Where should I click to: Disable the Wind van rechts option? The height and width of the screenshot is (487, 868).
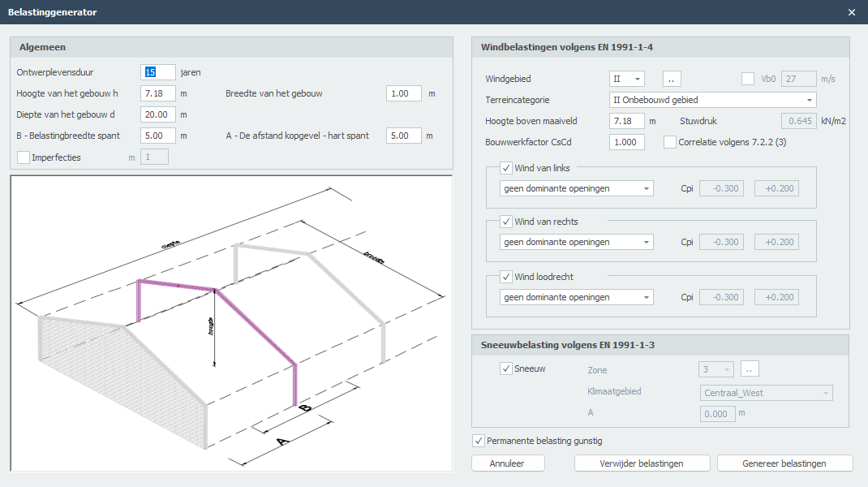[507, 222]
